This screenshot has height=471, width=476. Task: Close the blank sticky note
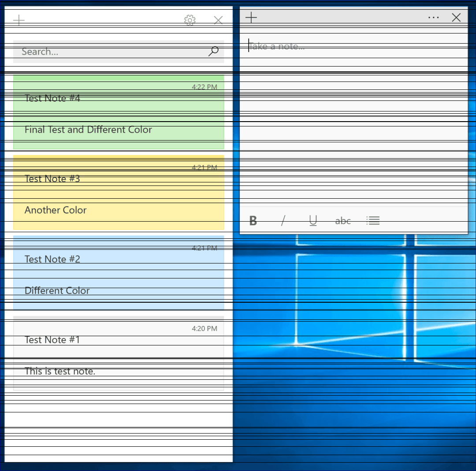456,18
